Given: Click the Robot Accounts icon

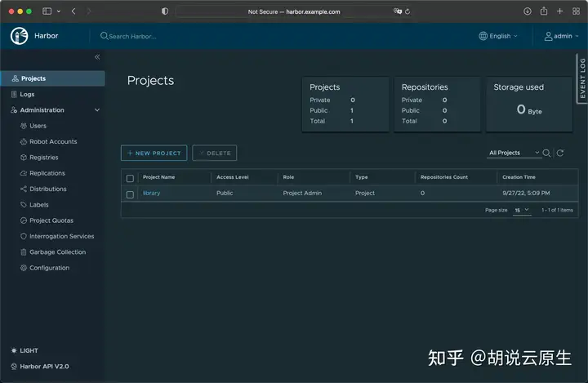Looking at the screenshot, I should pyautogui.click(x=24, y=141).
